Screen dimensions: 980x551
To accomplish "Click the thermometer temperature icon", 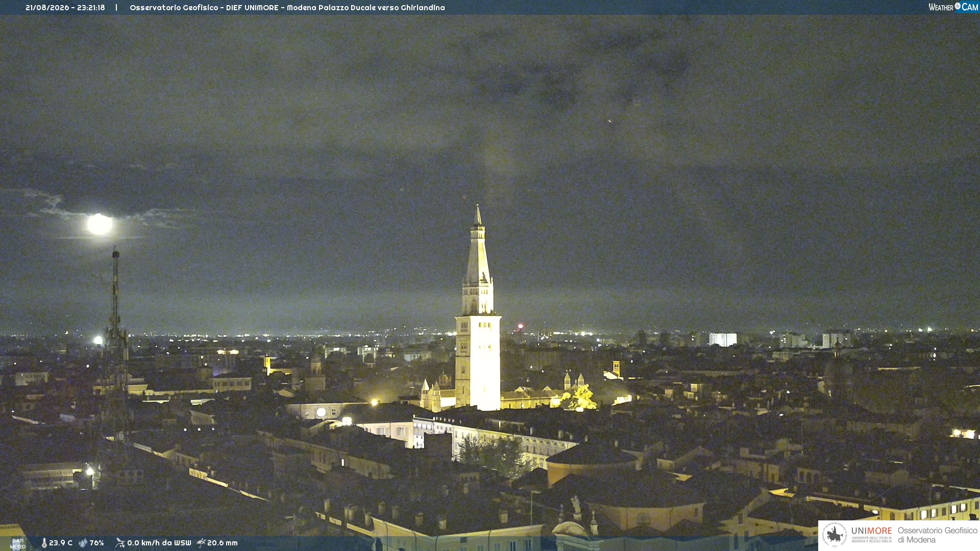I will click(x=44, y=543).
